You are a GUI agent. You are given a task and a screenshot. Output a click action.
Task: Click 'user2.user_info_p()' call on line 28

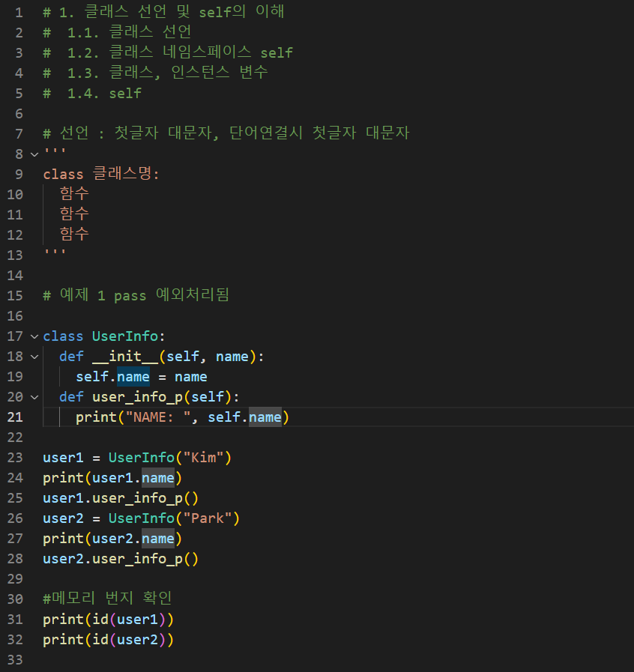(121, 560)
